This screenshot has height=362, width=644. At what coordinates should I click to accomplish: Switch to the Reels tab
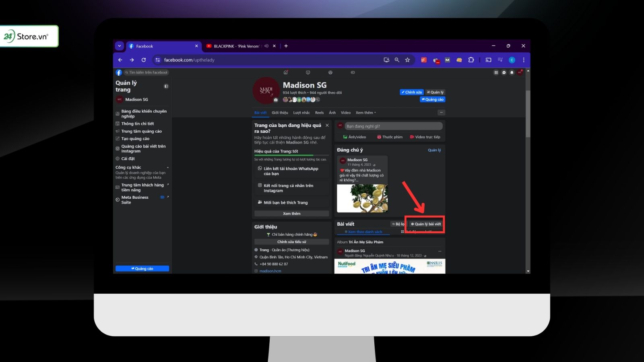(319, 113)
